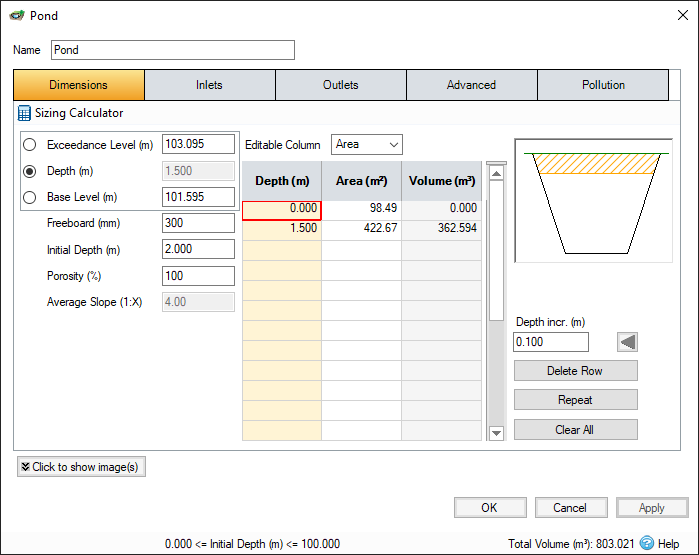Viewport: 699px width, 555px height.
Task: Click the Initial Depth input field
Action: pyautogui.click(x=198, y=249)
